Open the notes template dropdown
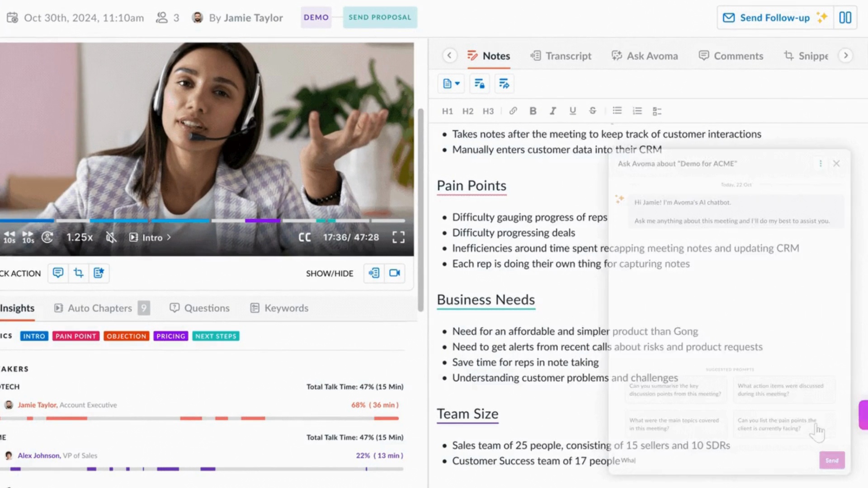Viewport: 868px width, 488px height. tap(451, 84)
